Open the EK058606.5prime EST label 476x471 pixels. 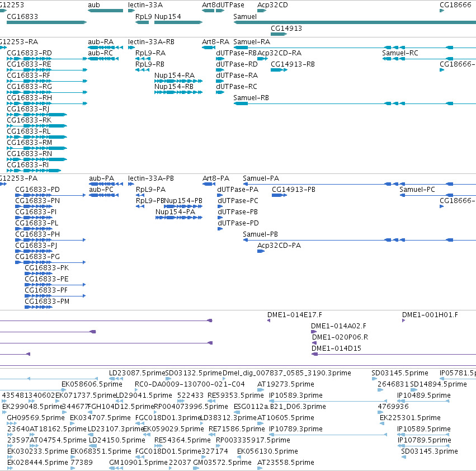pos(92,384)
